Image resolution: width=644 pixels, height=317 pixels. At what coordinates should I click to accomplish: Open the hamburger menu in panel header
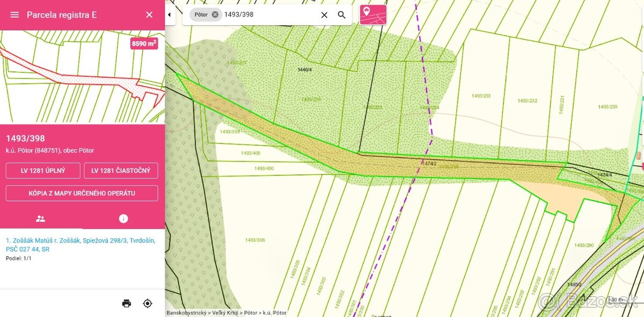pyautogui.click(x=14, y=15)
